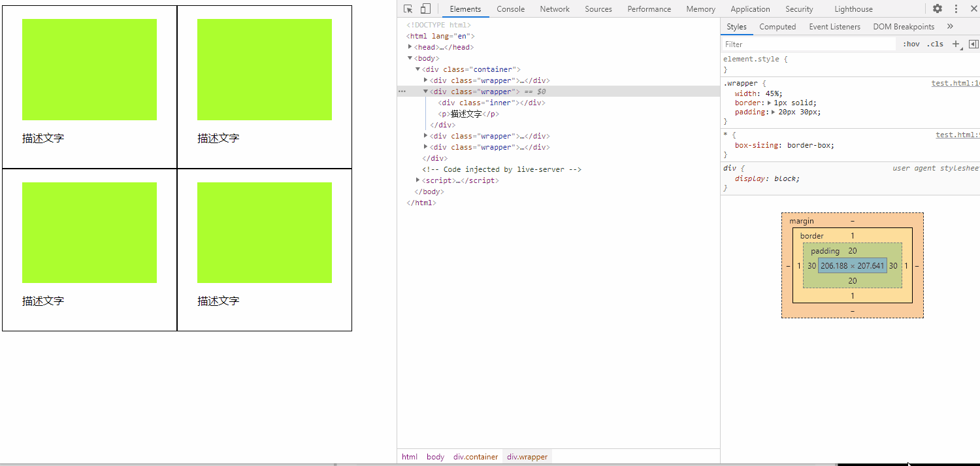
Task: Edit the width 45% value
Action: 774,93
